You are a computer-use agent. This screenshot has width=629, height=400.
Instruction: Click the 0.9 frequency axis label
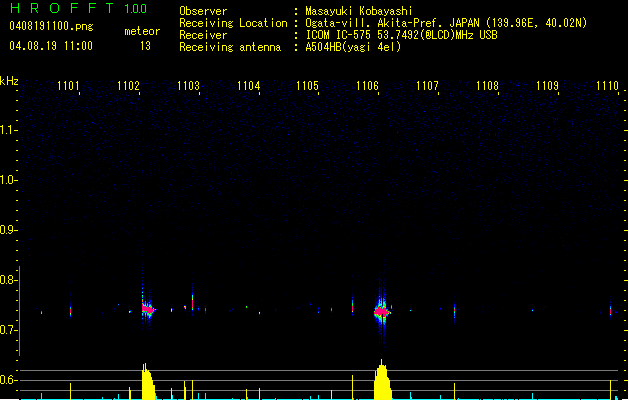coord(9,230)
